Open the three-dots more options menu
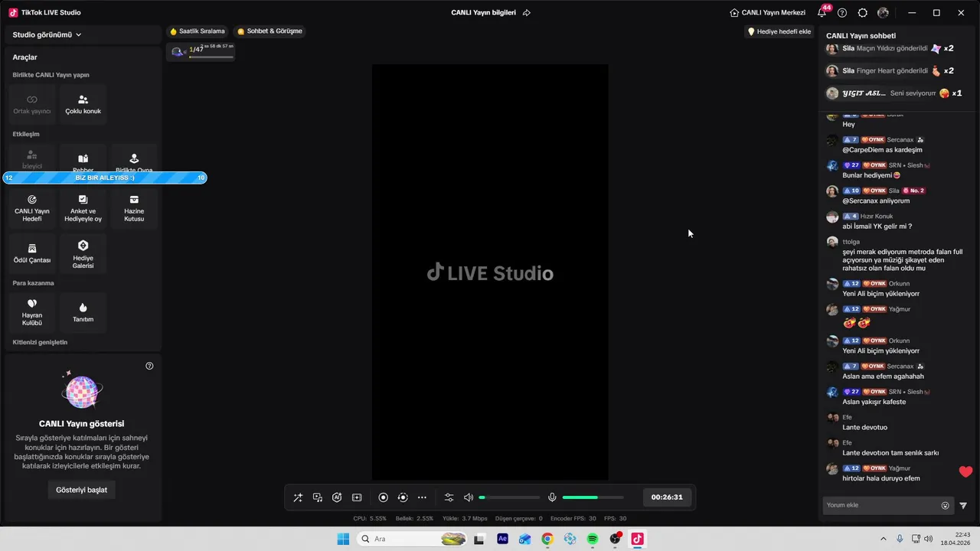The height and width of the screenshot is (551, 980). (422, 497)
